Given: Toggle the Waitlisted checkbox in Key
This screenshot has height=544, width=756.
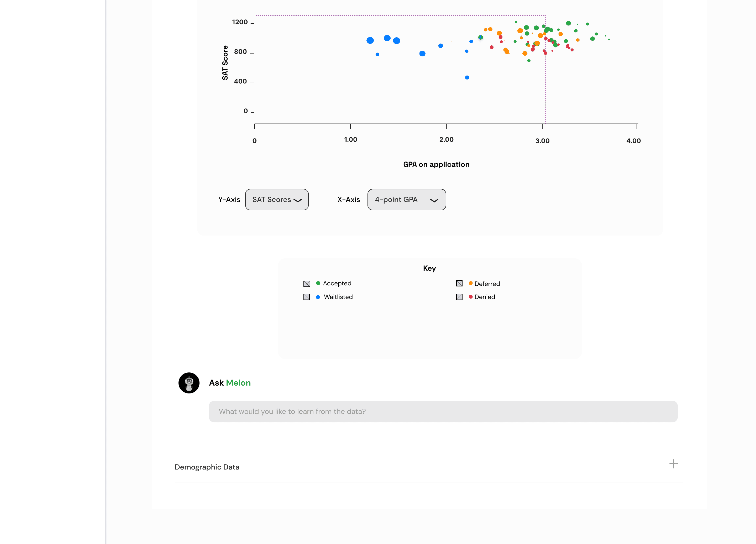Looking at the screenshot, I should pyautogui.click(x=307, y=297).
